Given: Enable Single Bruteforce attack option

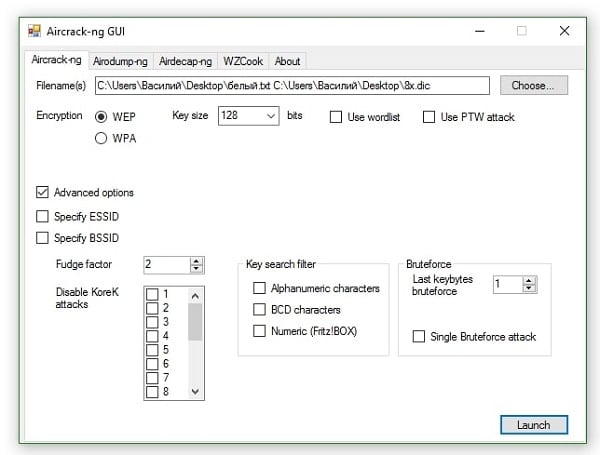Looking at the screenshot, I should tap(419, 337).
